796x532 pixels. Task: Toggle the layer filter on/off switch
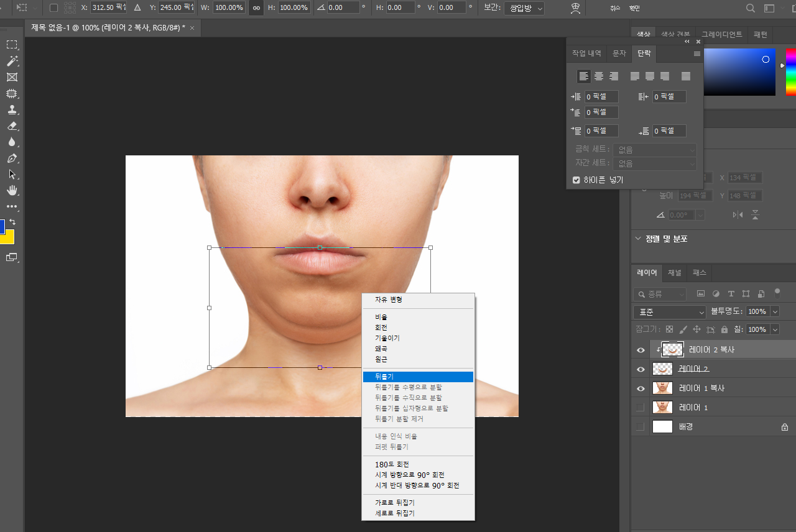777,292
